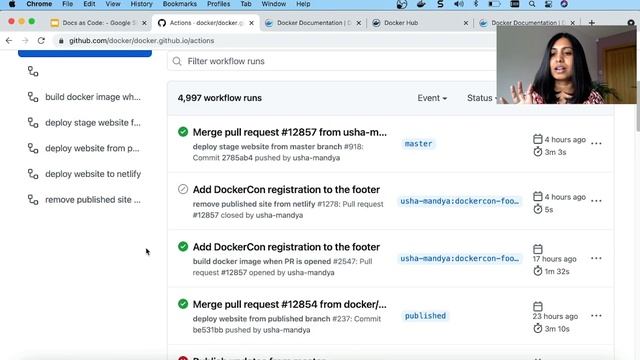Click the search magnifier icon in filter
The image size is (640, 360).
click(177, 61)
